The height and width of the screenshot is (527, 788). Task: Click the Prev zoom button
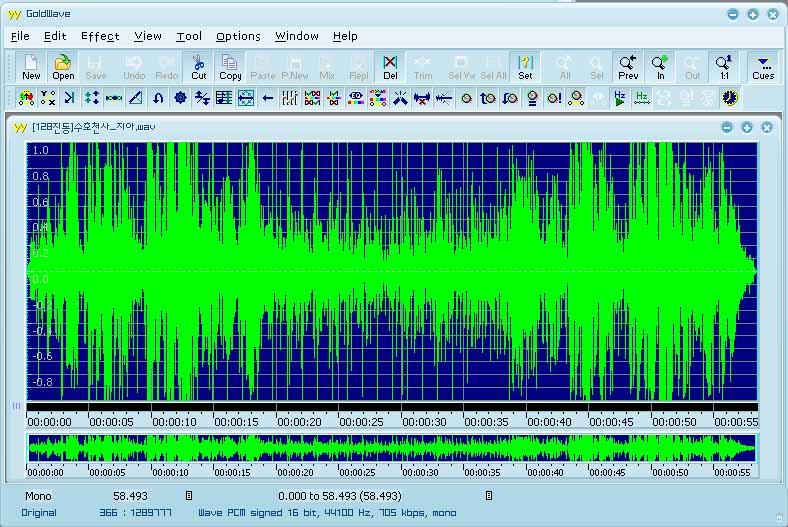pos(628,67)
